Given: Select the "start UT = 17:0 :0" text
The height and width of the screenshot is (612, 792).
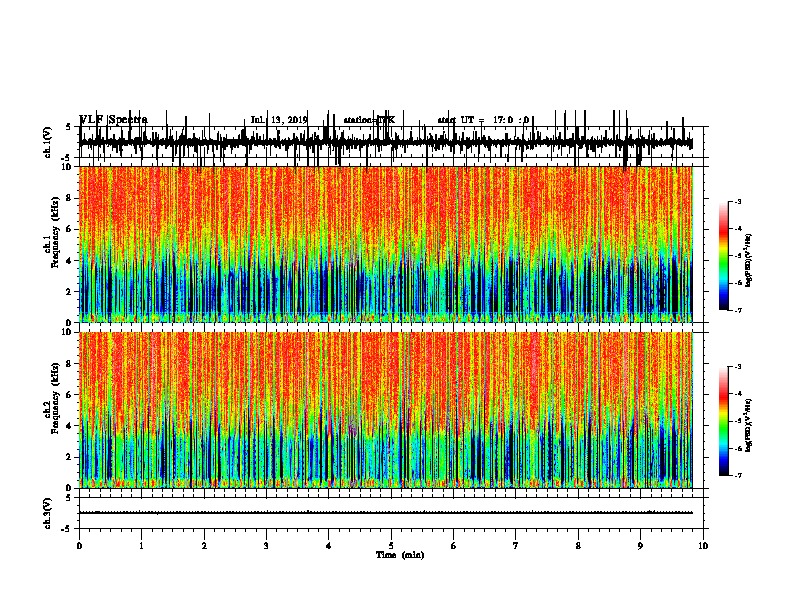Looking at the screenshot, I should (483, 120).
